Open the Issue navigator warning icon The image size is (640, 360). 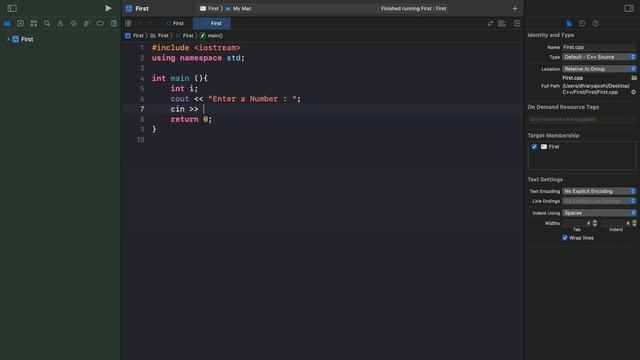click(x=60, y=24)
